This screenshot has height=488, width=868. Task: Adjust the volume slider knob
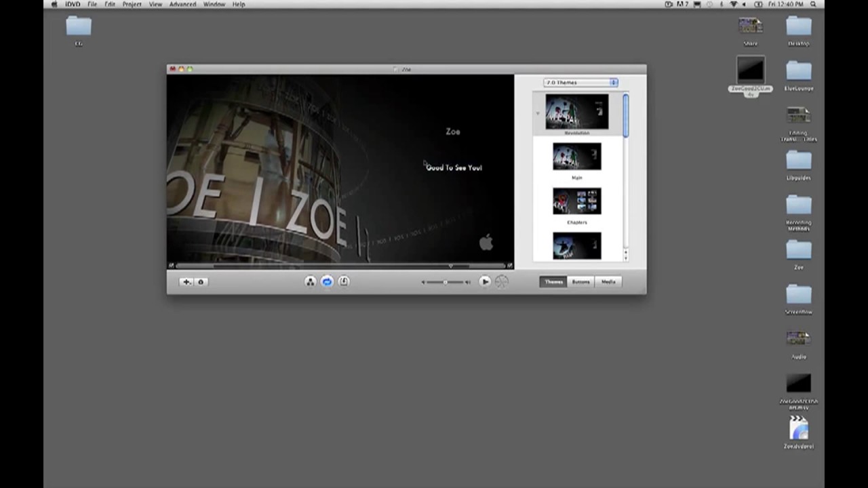click(445, 282)
